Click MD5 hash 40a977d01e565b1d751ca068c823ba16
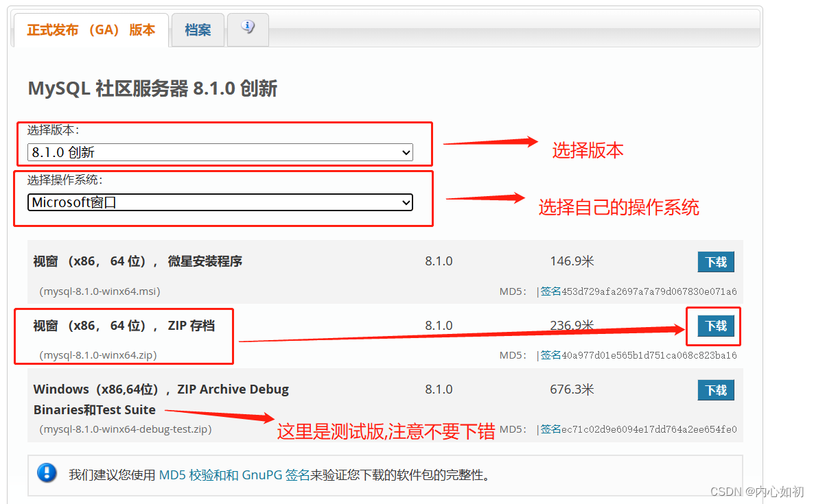 click(x=649, y=355)
